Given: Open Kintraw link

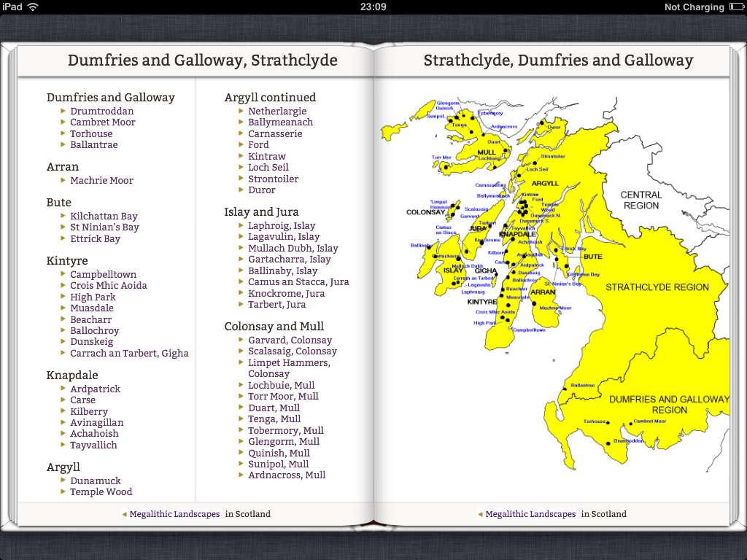Looking at the screenshot, I should (x=267, y=156).
